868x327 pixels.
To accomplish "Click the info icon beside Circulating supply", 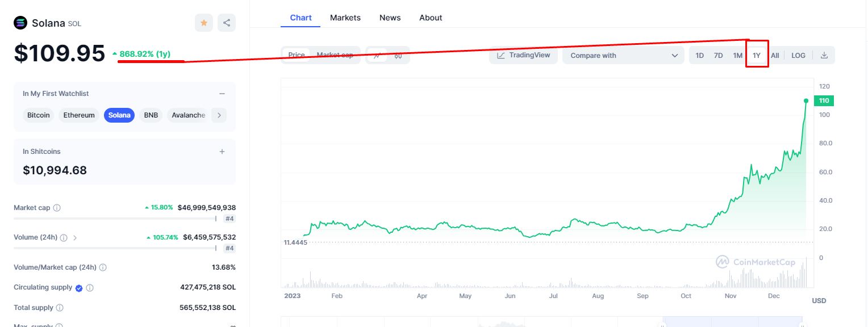I will point(90,288).
